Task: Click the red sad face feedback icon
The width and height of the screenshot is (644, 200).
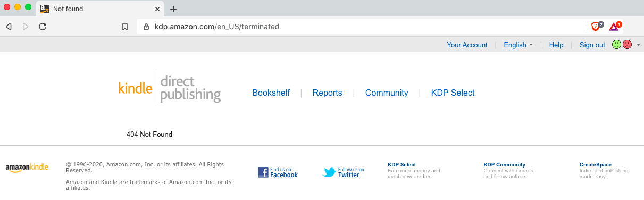Action: click(627, 45)
